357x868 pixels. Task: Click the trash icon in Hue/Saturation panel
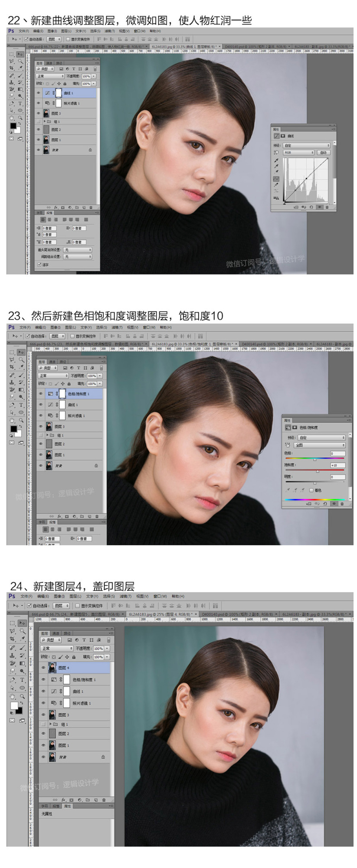(x=342, y=504)
